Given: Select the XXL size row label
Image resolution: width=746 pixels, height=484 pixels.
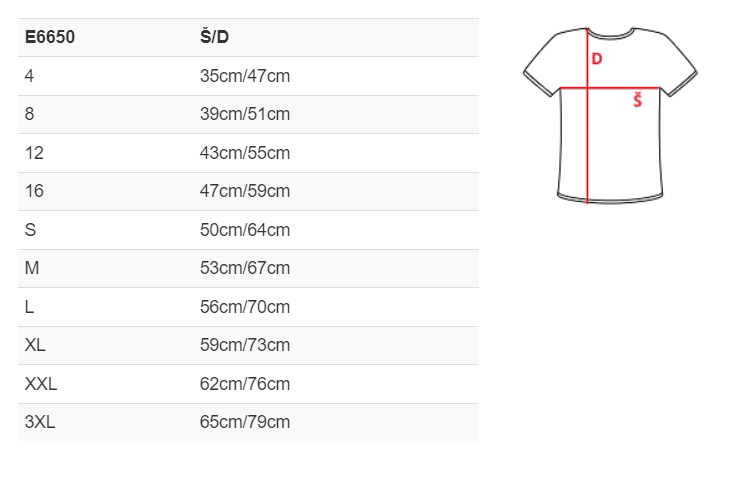Looking at the screenshot, I should coord(41,384).
